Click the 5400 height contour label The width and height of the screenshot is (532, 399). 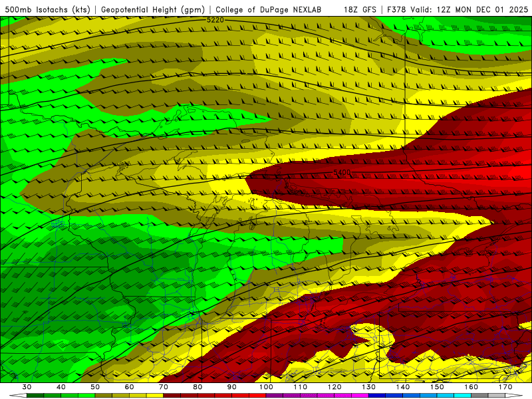342,172
